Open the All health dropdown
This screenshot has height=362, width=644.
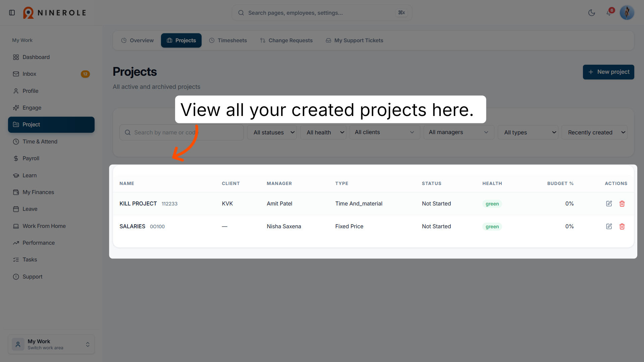323,132
